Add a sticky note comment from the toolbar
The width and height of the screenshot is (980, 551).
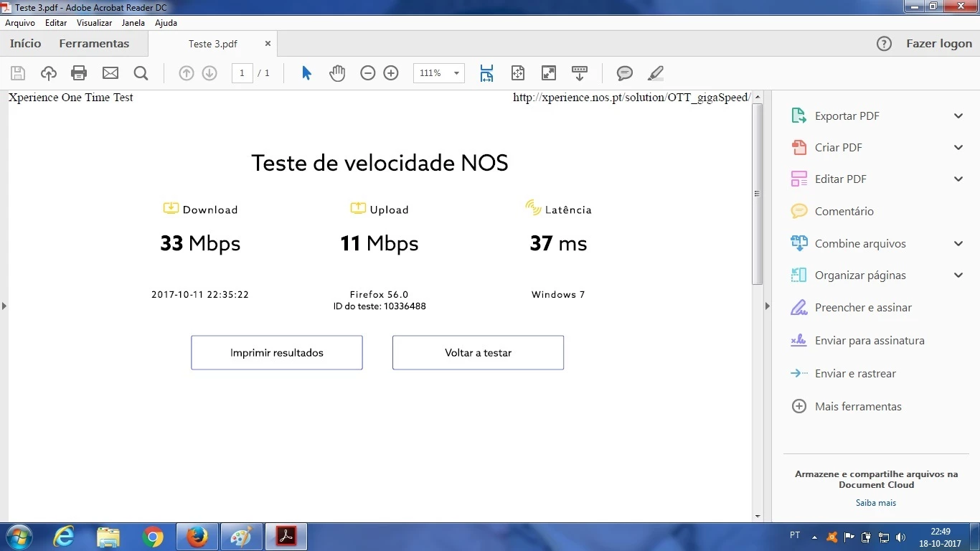coord(625,73)
